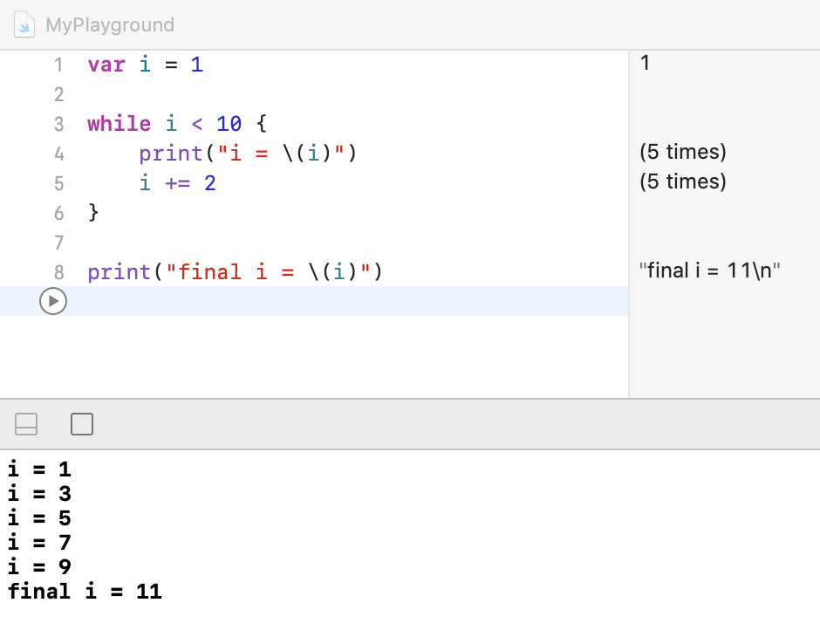Toggle the debug area with the bottom-panel icon
The width and height of the screenshot is (820, 644).
pyautogui.click(x=26, y=424)
